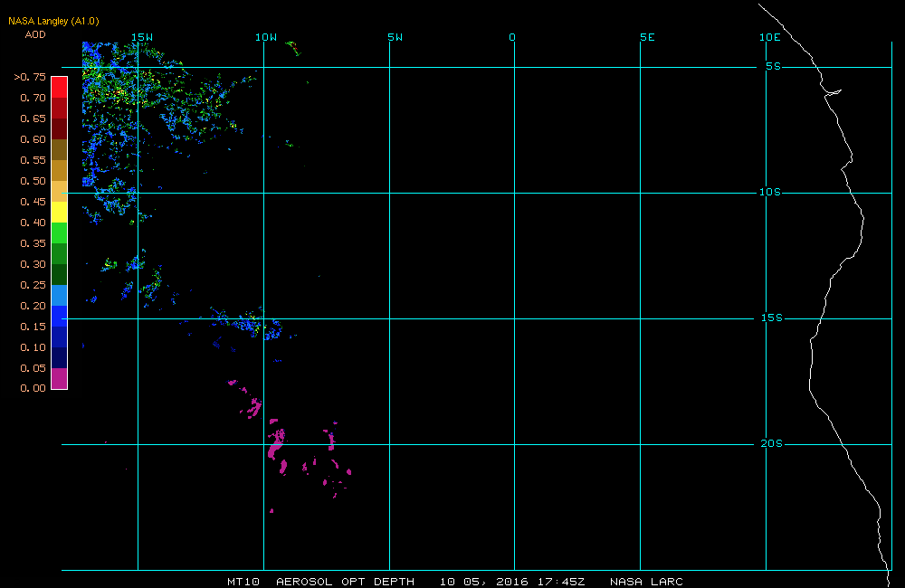Click the 'AOD' legend heading
Image resolution: width=905 pixels, height=588 pixels.
coord(35,34)
